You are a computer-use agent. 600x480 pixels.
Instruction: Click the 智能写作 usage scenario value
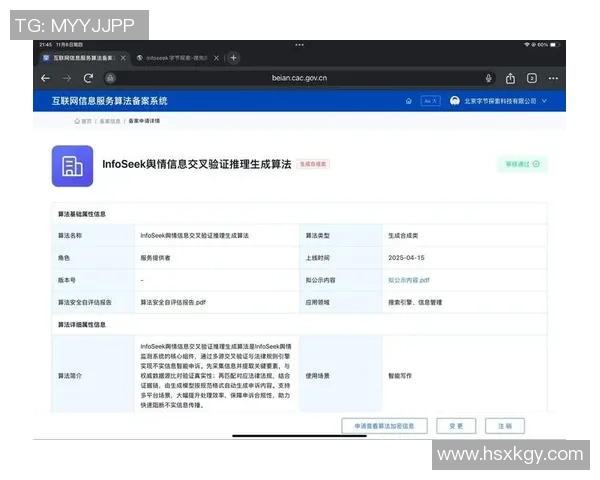pos(400,376)
